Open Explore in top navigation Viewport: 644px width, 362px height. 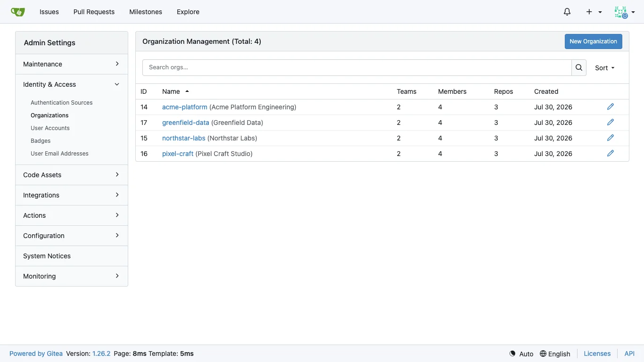[188, 12]
